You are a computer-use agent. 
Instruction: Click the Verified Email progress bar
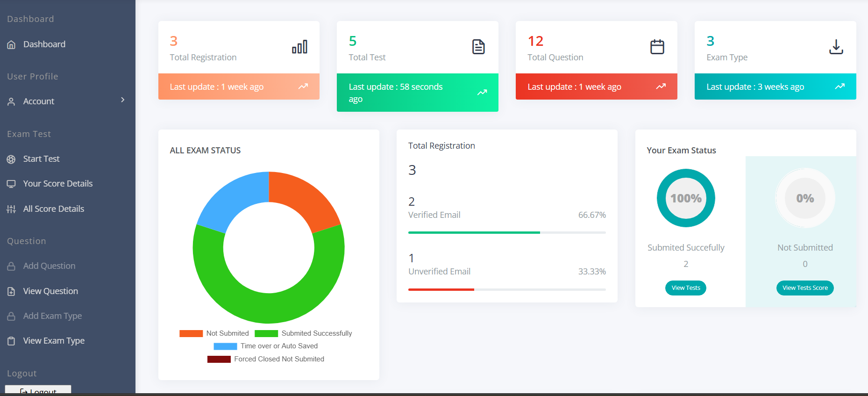pyautogui.click(x=506, y=232)
